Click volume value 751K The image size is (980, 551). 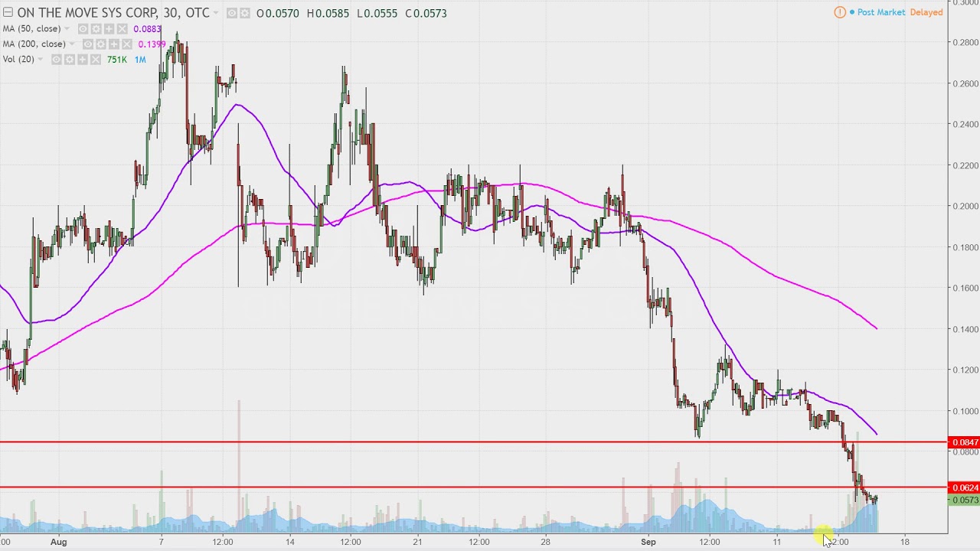click(x=117, y=60)
